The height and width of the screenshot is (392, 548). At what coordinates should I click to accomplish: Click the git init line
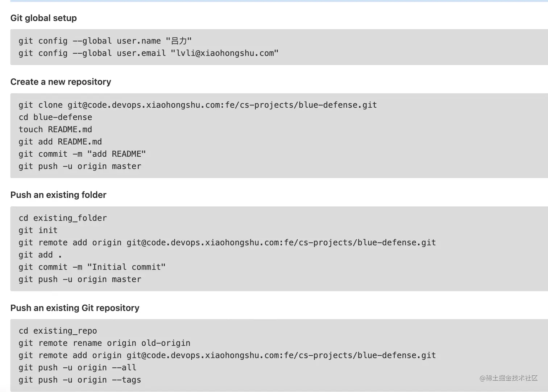(x=38, y=230)
